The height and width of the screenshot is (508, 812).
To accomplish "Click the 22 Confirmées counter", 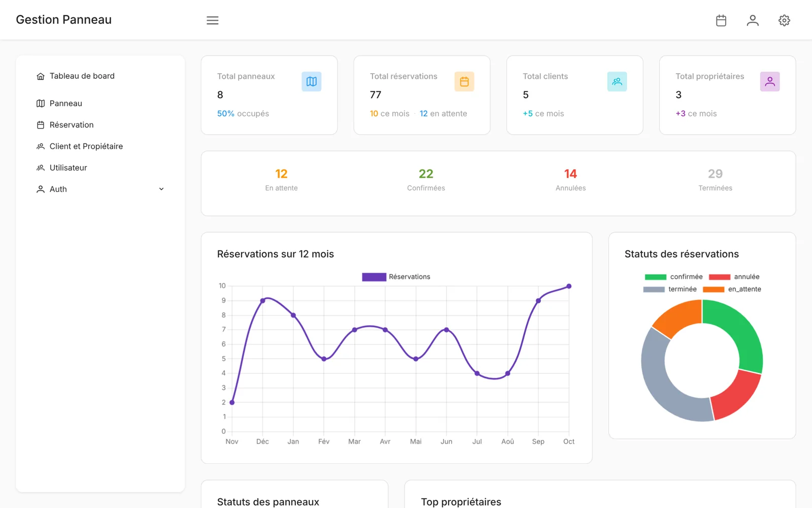I will pos(426,180).
